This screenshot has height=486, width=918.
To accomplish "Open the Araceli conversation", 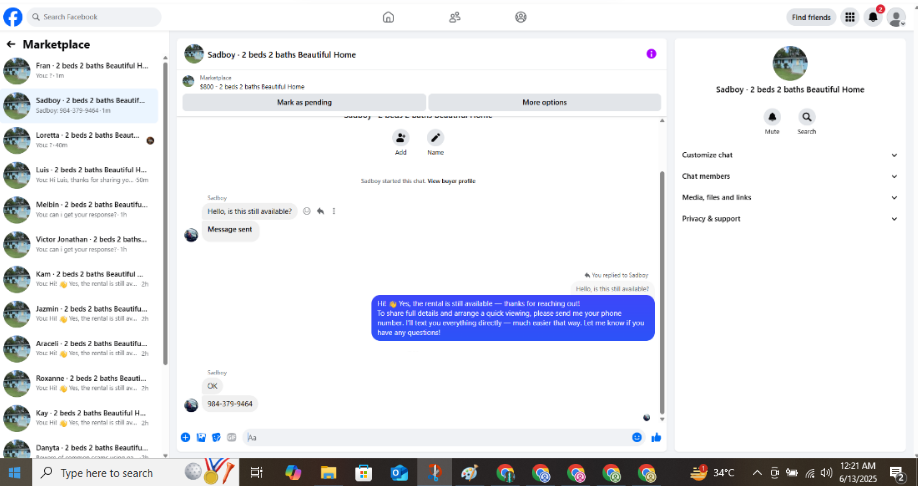I will 80,348.
